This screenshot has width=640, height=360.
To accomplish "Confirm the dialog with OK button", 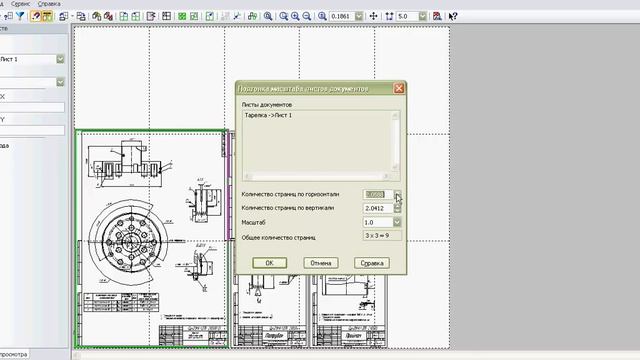I will pyautogui.click(x=269, y=263).
